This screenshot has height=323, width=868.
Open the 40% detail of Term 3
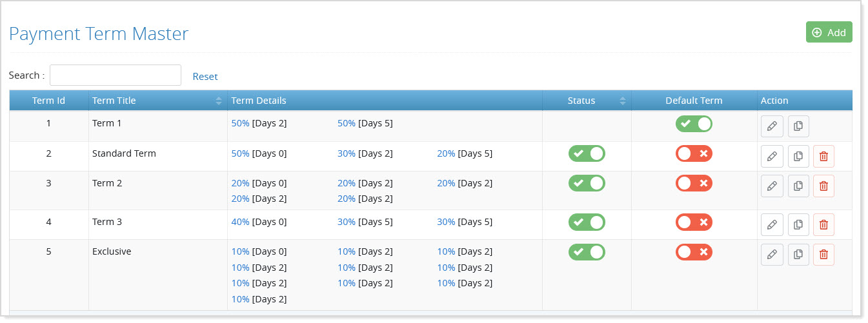click(x=240, y=222)
